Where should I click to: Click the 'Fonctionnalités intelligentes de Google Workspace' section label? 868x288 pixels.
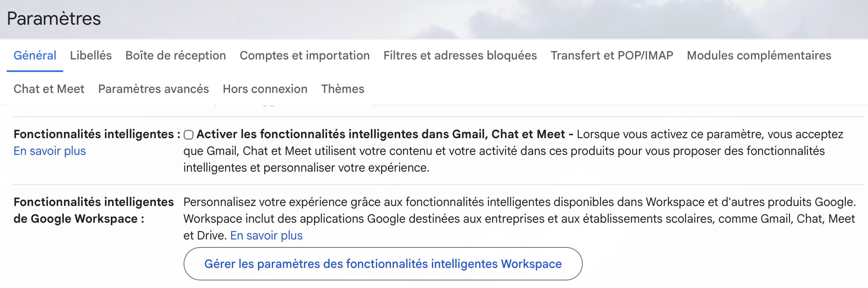94,210
